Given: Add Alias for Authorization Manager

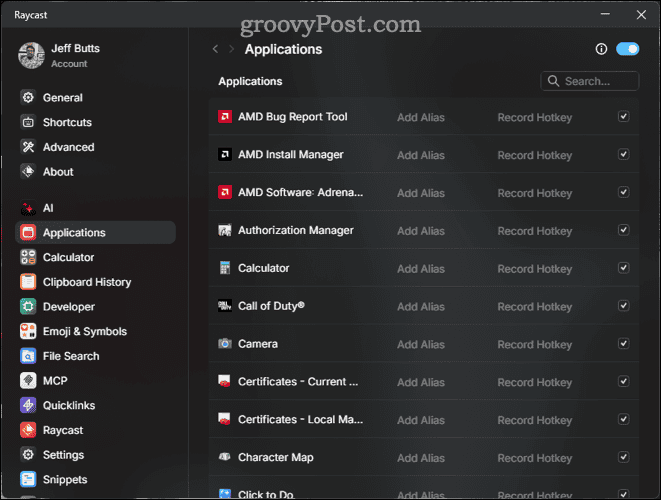Looking at the screenshot, I should coord(421,231).
